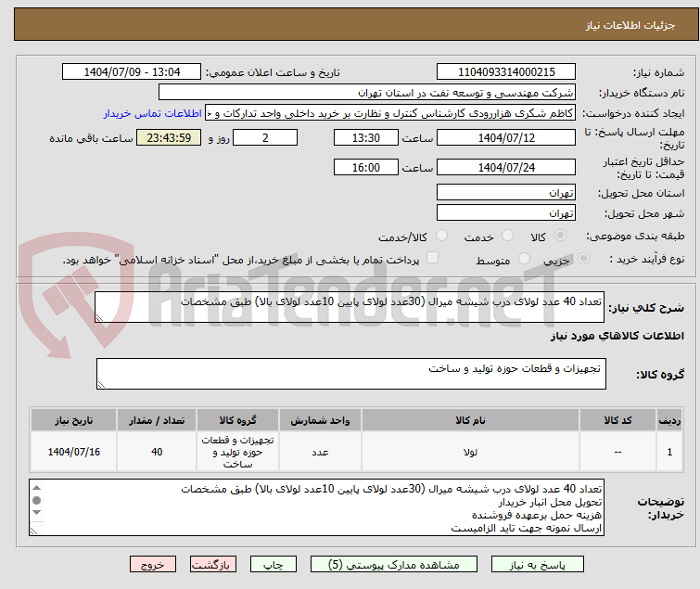Click the resize grip of گروه کالا box
This screenshot has width=700, height=589.
pos(101,384)
